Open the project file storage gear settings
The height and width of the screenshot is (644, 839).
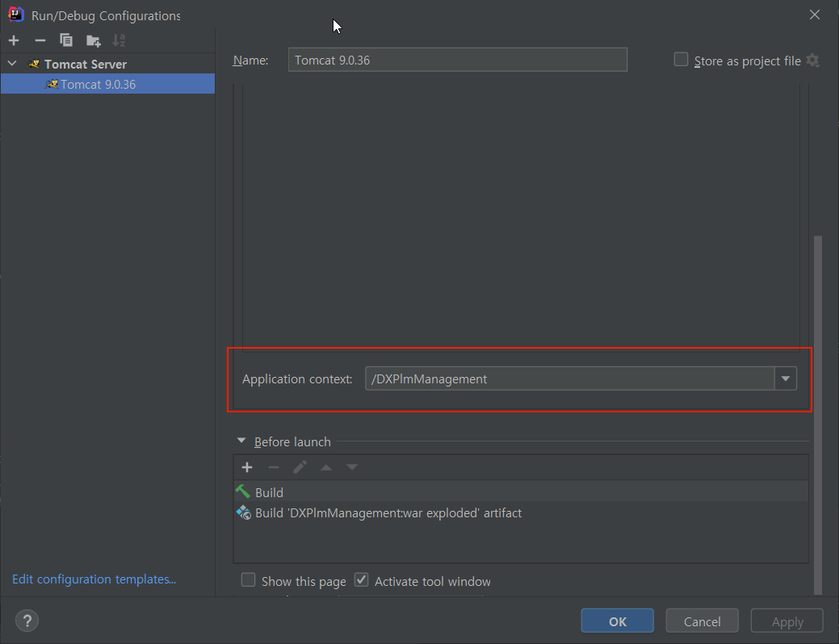click(813, 61)
